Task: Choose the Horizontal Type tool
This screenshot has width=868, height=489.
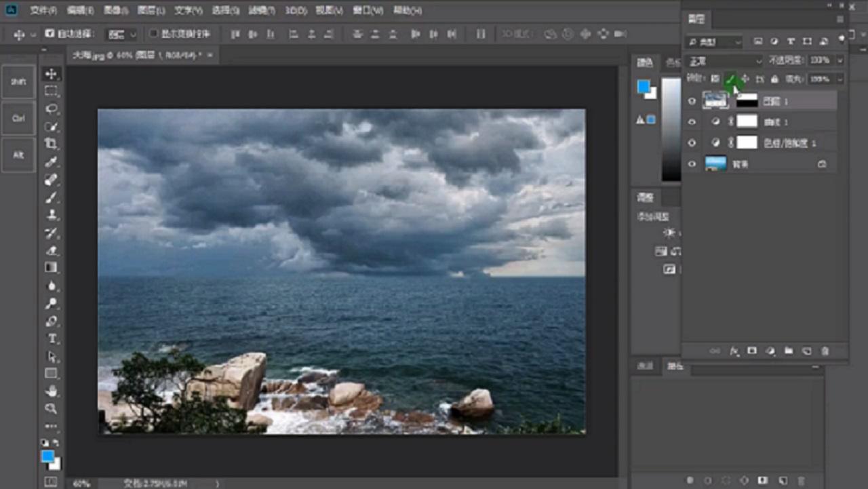Action: click(x=52, y=338)
